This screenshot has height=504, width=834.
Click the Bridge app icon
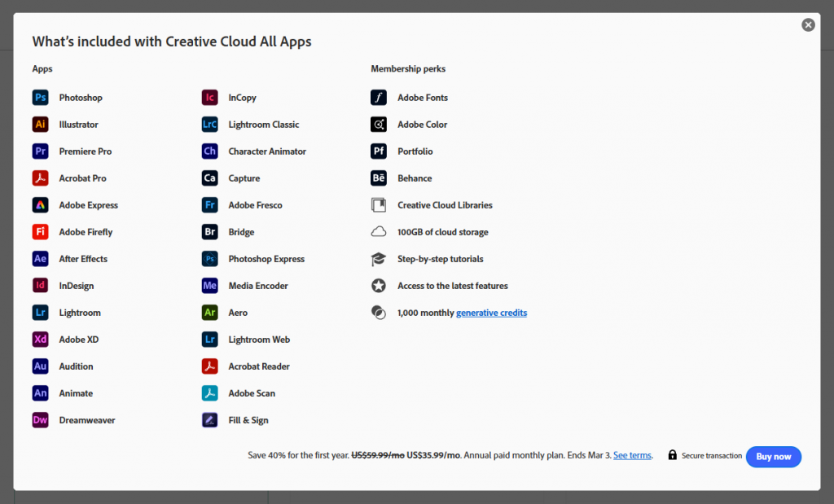click(210, 231)
